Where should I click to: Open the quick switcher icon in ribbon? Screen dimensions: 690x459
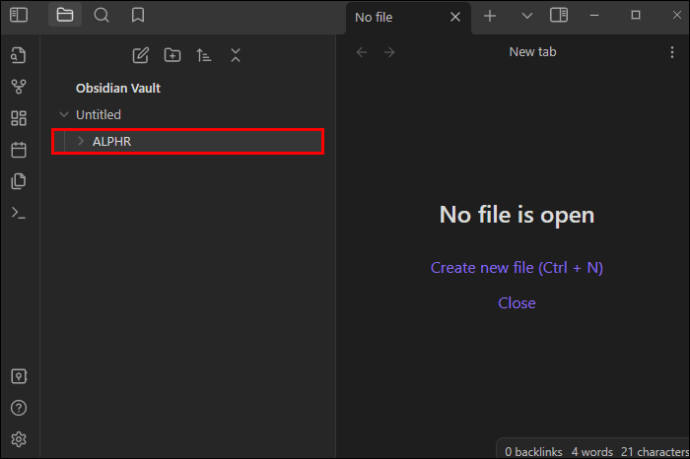point(18,55)
